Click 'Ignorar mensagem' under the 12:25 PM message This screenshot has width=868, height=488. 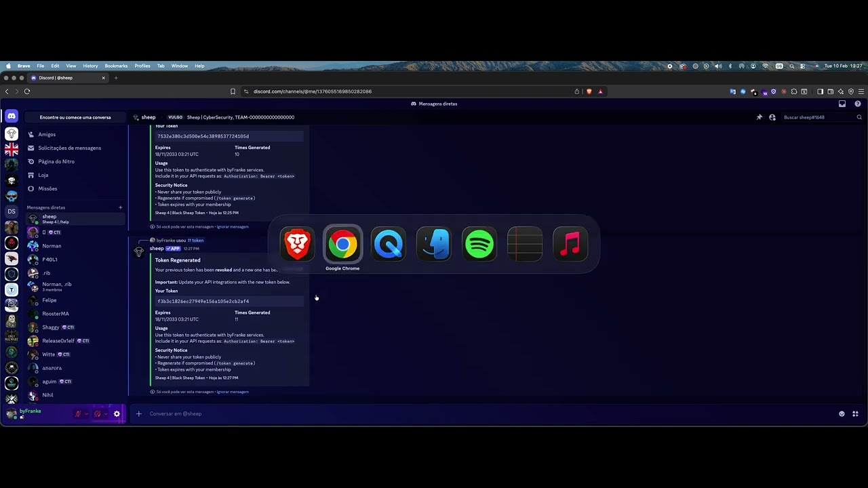tap(233, 226)
